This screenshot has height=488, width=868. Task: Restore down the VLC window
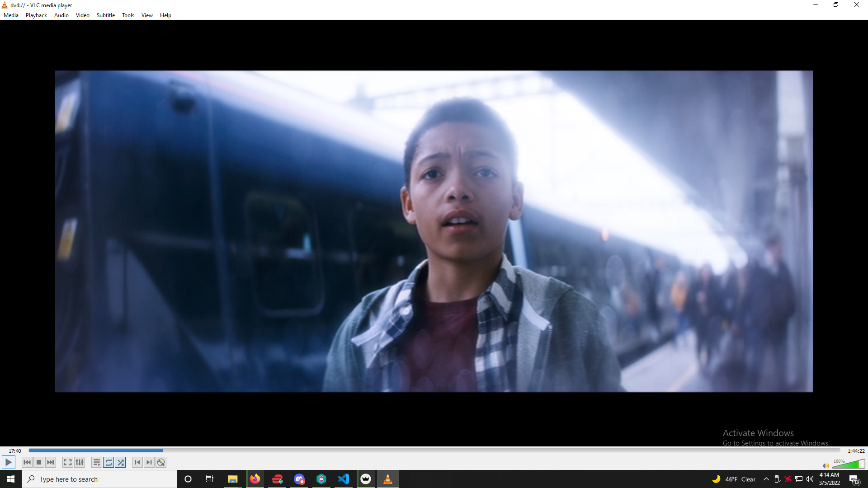836,5
